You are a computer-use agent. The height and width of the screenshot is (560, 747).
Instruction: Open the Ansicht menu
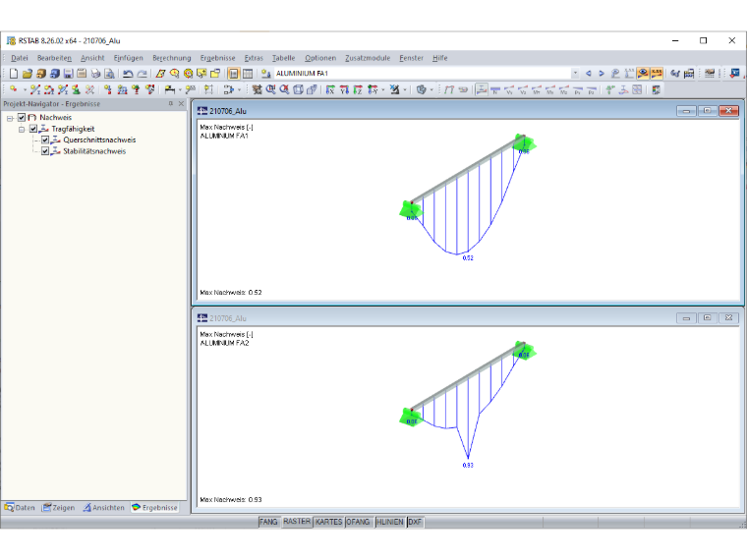[92, 58]
